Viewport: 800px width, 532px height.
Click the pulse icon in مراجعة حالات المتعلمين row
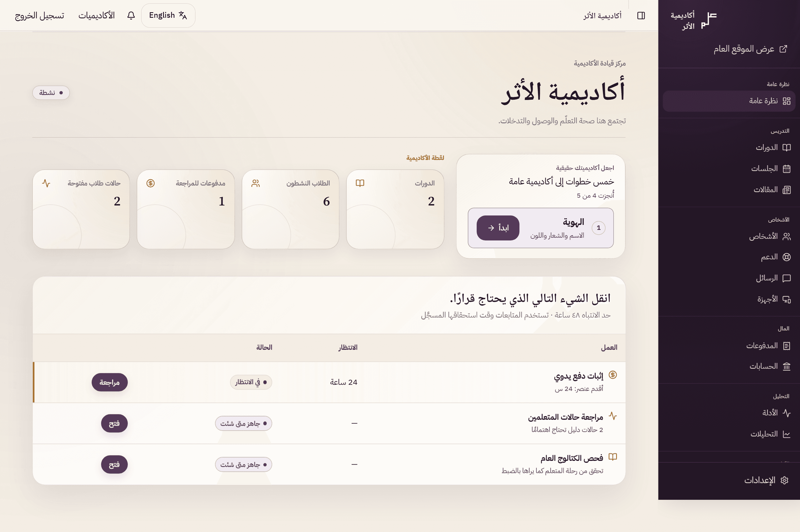click(612, 416)
